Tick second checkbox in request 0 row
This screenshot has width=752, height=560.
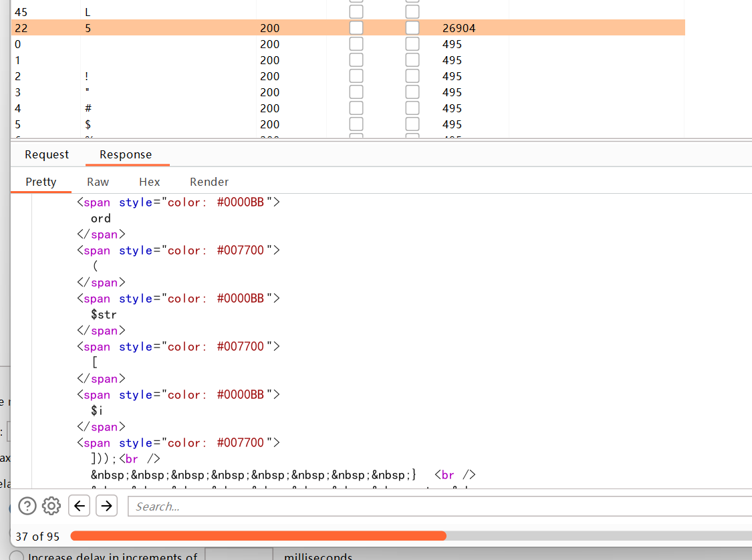pos(412,44)
